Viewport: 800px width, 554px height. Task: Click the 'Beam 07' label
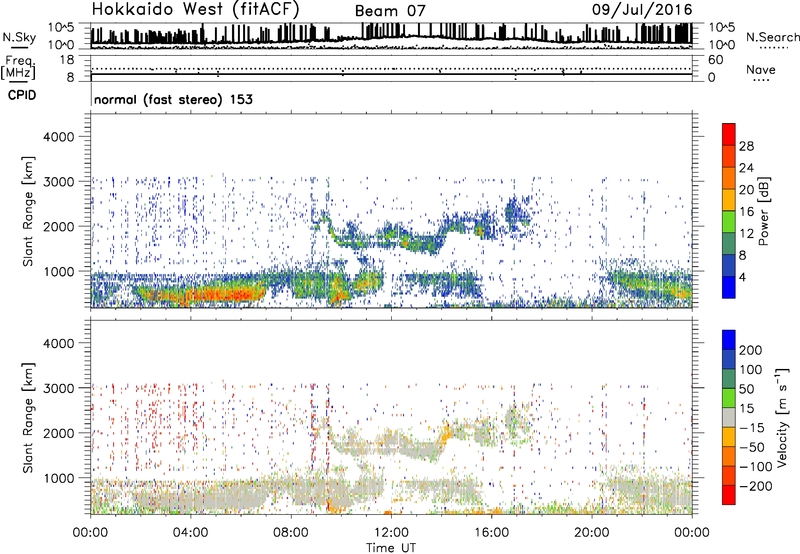point(390,11)
